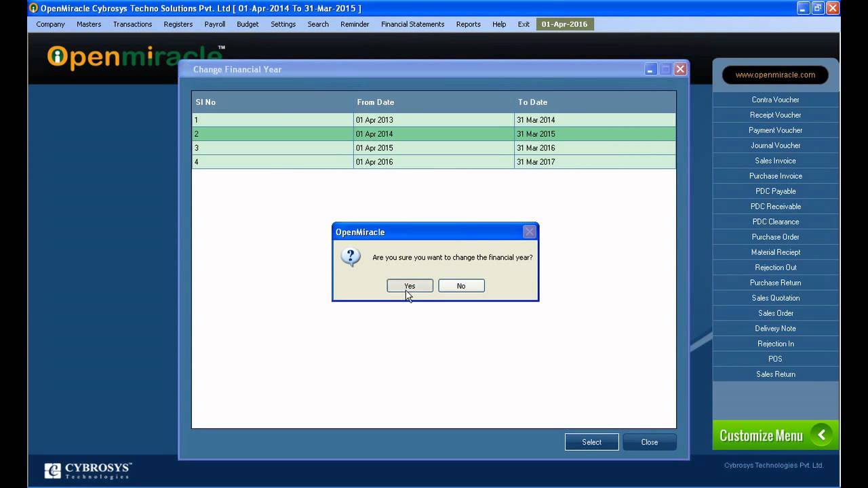Screen dimensions: 868x488
Task: Open Rejection In shortcut
Action: coord(775,344)
